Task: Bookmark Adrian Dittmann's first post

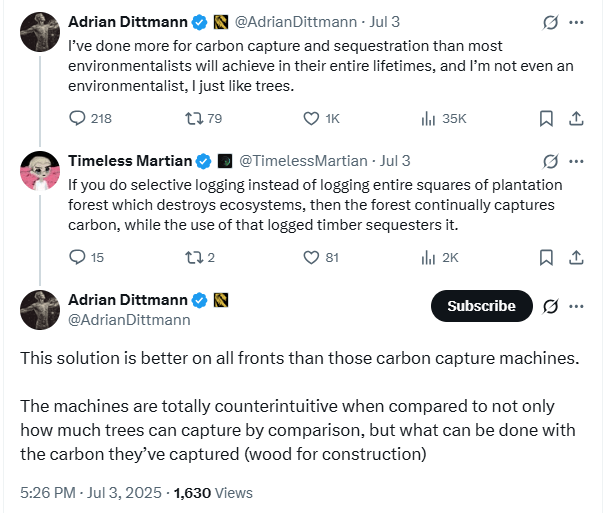Action: (546, 118)
